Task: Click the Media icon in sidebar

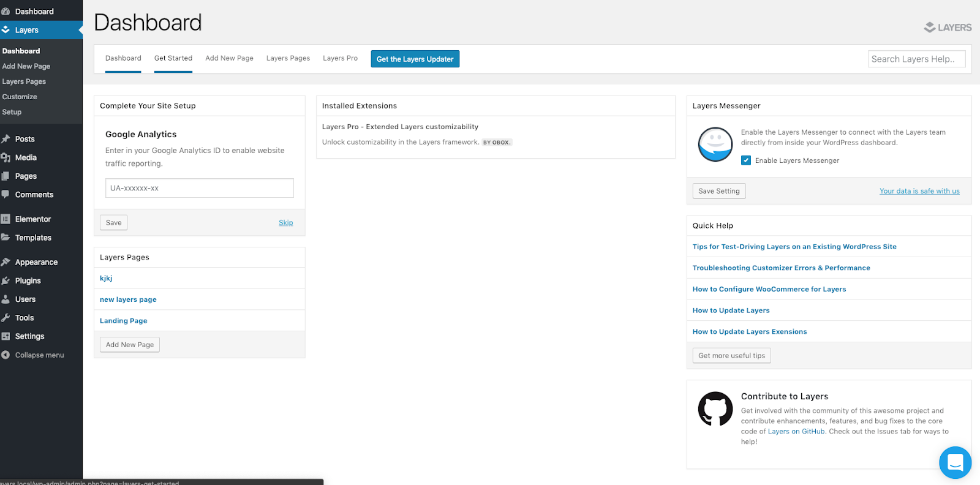Action: coord(6,157)
